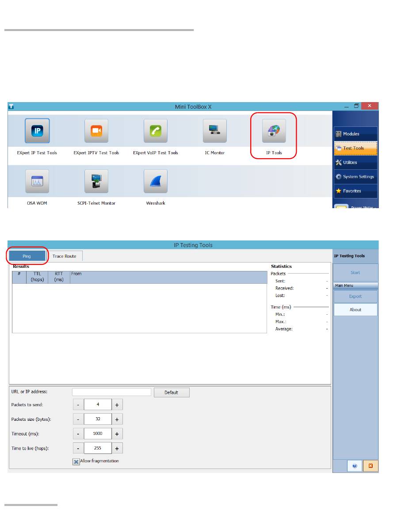Minimize the Mini ToolBox X window
Screen dimensions: 420x522
[x=347, y=107]
